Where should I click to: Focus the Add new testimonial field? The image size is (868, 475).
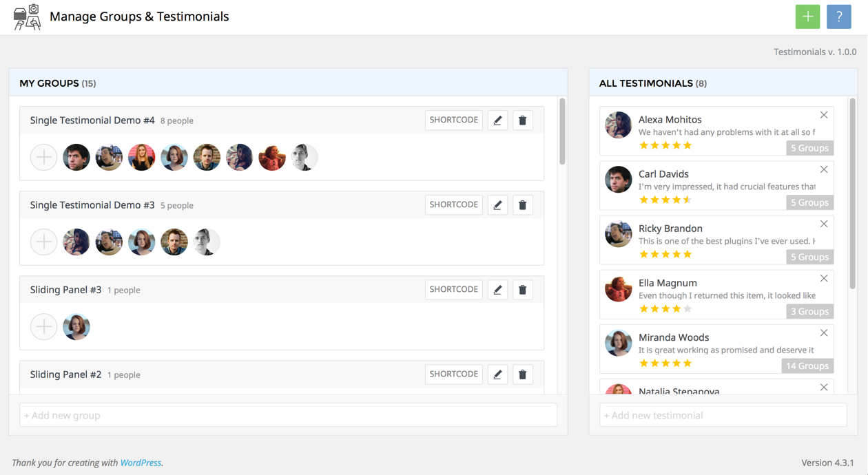tap(723, 415)
